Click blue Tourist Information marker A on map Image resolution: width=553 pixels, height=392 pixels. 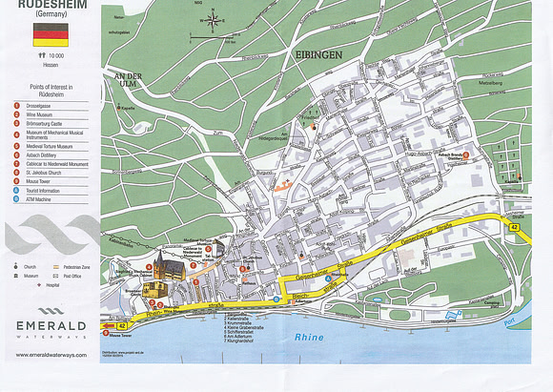click(x=329, y=279)
